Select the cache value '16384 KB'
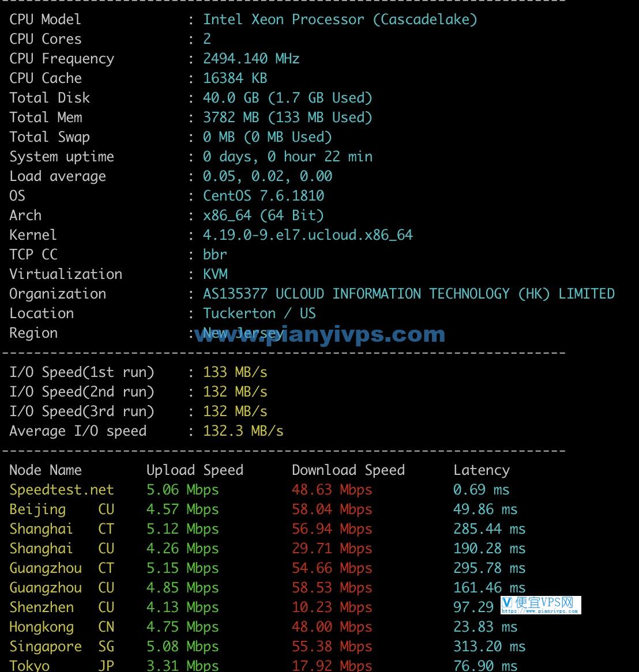The width and height of the screenshot is (639, 672). click(235, 78)
